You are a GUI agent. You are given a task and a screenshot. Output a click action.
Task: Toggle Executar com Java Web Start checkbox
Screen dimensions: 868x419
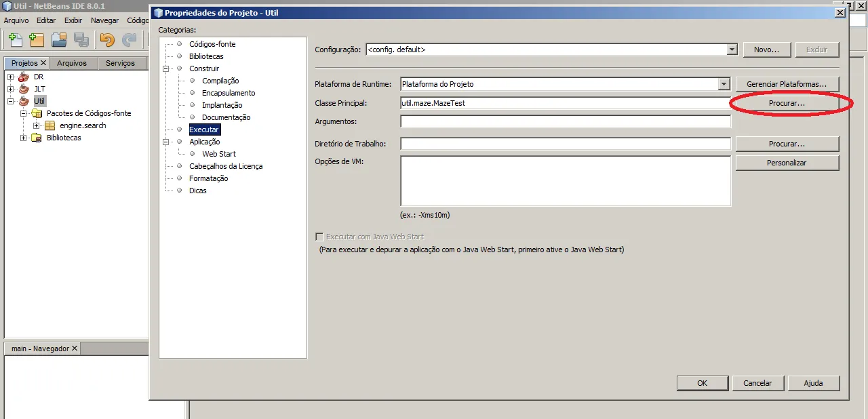point(319,237)
